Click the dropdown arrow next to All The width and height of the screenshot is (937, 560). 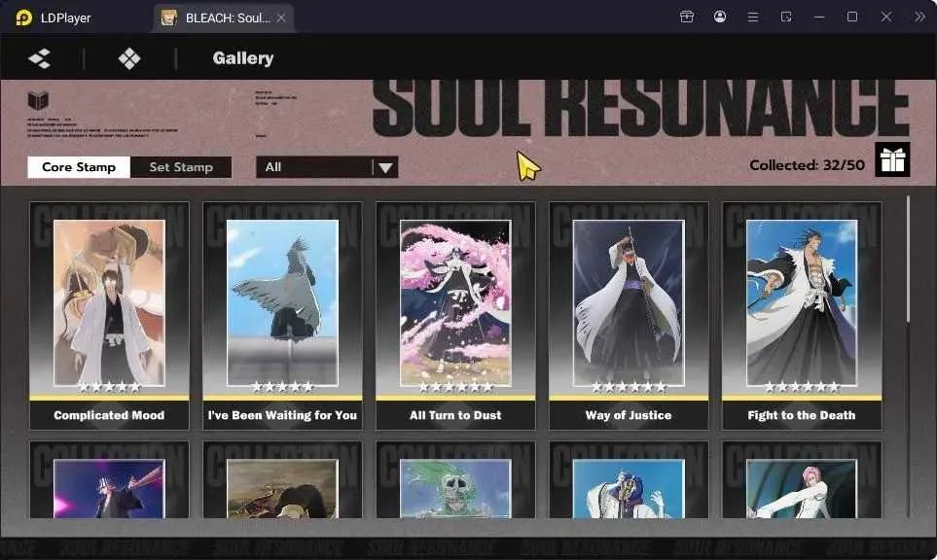385,168
